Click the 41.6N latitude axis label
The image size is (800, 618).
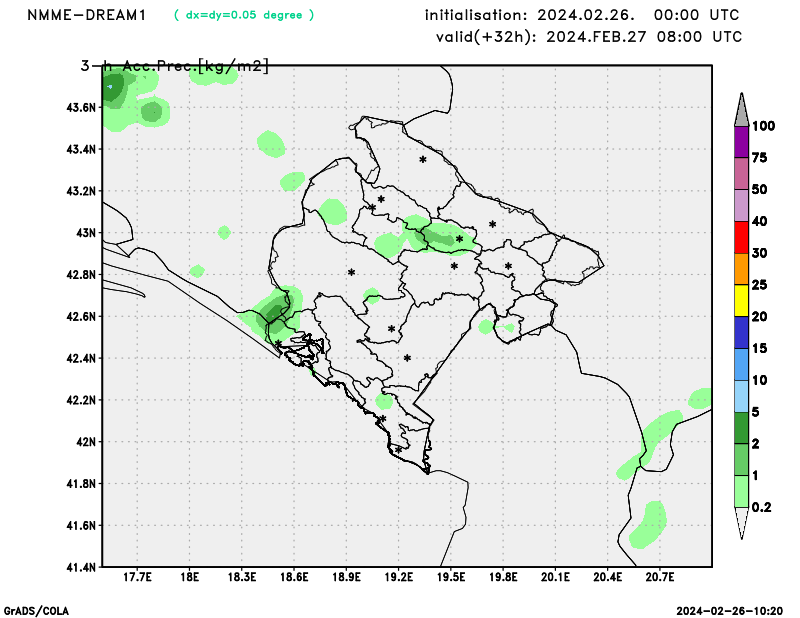coord(81,526)
